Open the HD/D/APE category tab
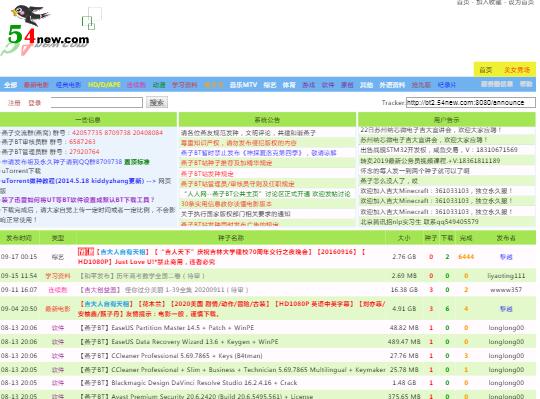Image resolution: width=540 pixels, height=399 pixels. tap(104, 85)
